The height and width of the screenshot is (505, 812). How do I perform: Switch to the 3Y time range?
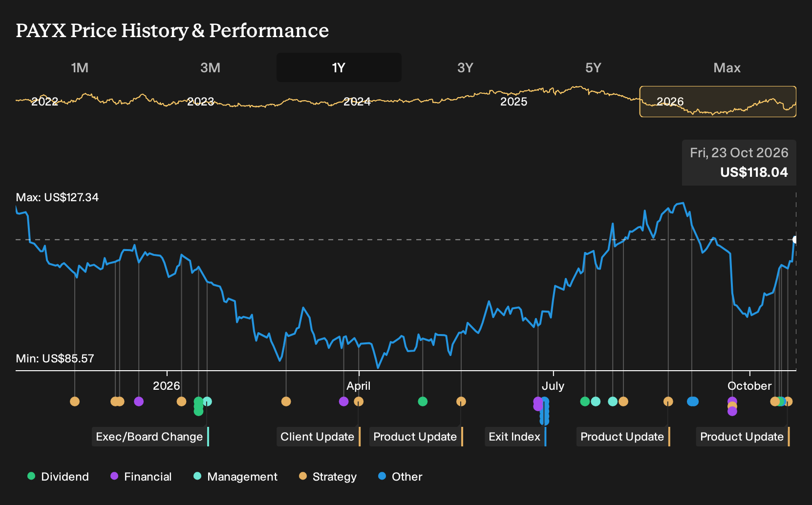(465, 67)
